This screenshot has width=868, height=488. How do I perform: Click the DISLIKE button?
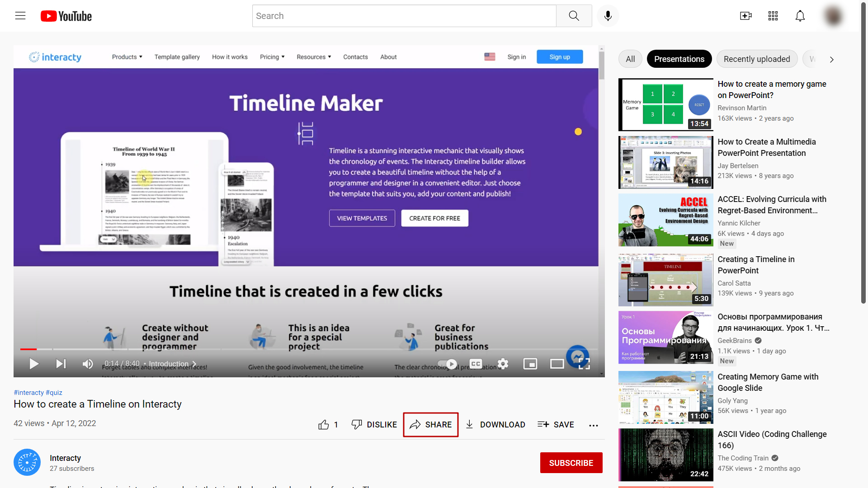click(x=374, y=424)
